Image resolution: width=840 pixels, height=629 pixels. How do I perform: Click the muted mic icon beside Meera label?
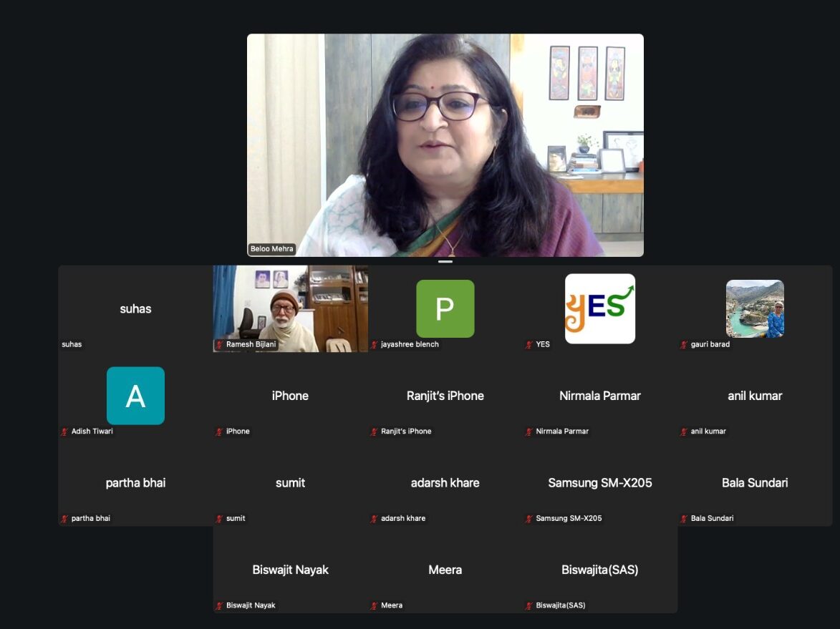[375, 606]
